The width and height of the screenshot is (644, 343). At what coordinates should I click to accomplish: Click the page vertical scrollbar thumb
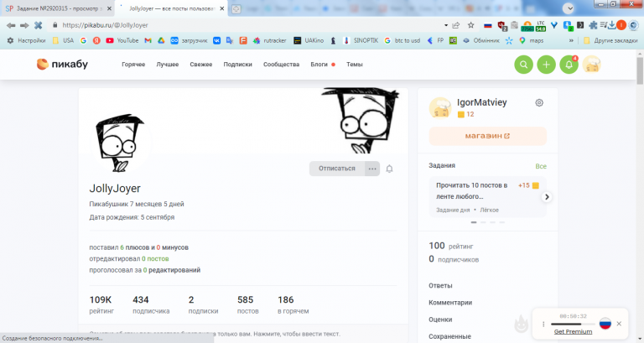(640, 70)
